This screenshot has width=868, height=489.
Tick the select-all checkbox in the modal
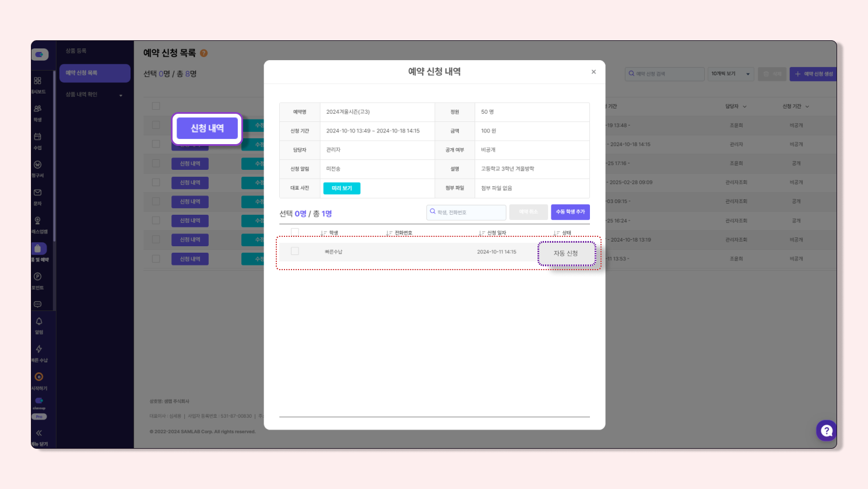295,232
